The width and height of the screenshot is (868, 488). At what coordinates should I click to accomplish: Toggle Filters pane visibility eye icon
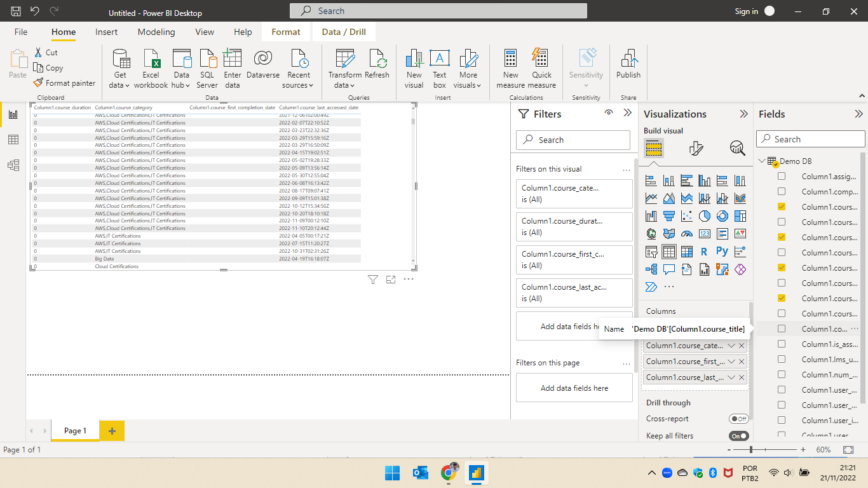609,113
